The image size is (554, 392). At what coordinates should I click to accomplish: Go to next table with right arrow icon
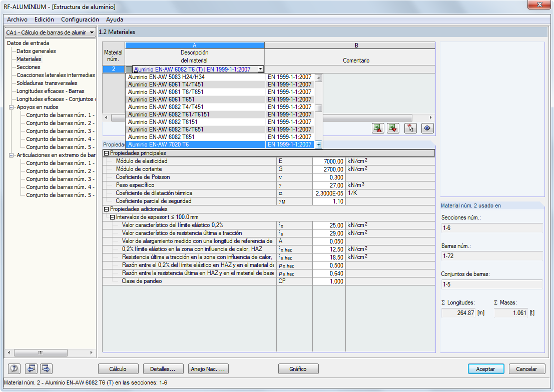(x=46, y=368)
